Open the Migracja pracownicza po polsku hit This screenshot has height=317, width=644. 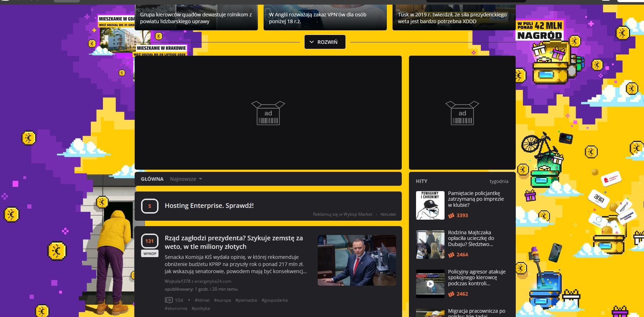pos(477,313)
